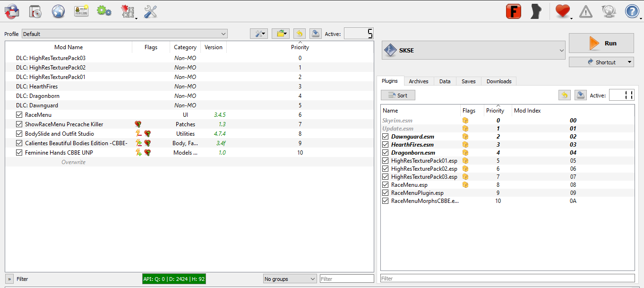644x288 pixels.
Task: Disable HighResTexturePack01.esp plugin checkbox
Action: pos(386,161)
